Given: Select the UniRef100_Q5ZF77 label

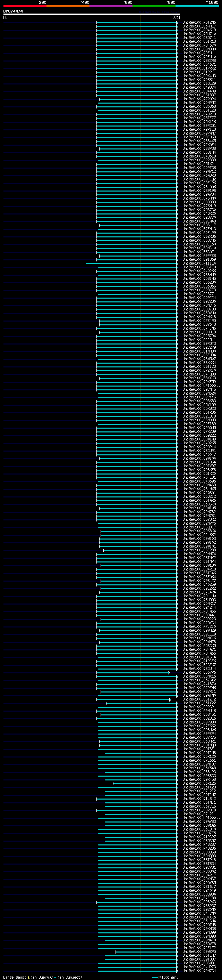Looking at the screenshot, I should point(199,118).
